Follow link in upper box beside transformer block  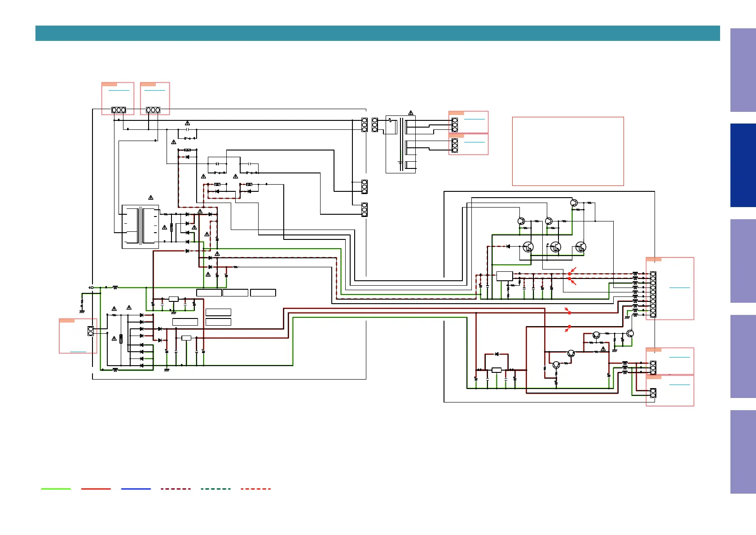click(475, 119)
